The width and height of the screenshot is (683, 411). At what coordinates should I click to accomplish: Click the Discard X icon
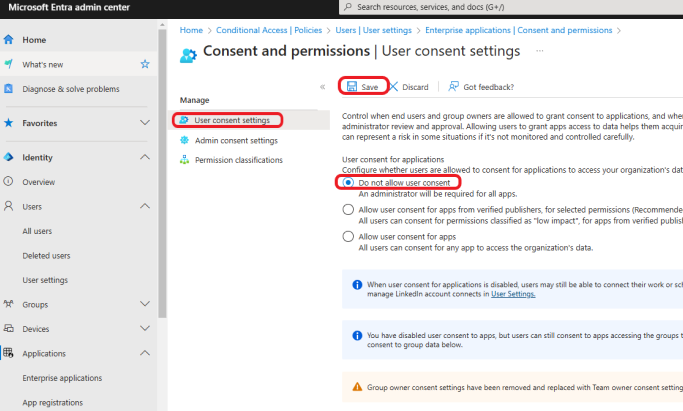[393, 87]
